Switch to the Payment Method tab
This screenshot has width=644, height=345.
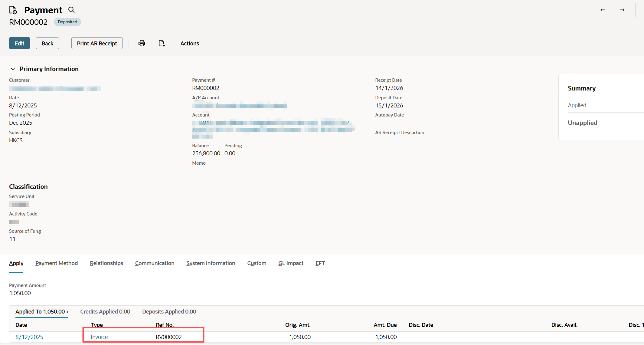(x=57, y=263)
